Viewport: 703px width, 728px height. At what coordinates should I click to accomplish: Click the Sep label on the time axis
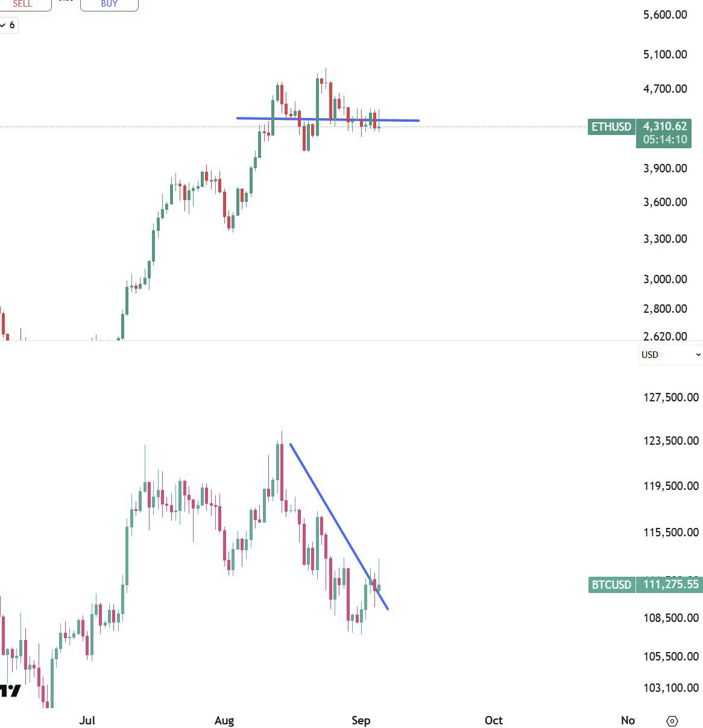click(x=361, y=720)
